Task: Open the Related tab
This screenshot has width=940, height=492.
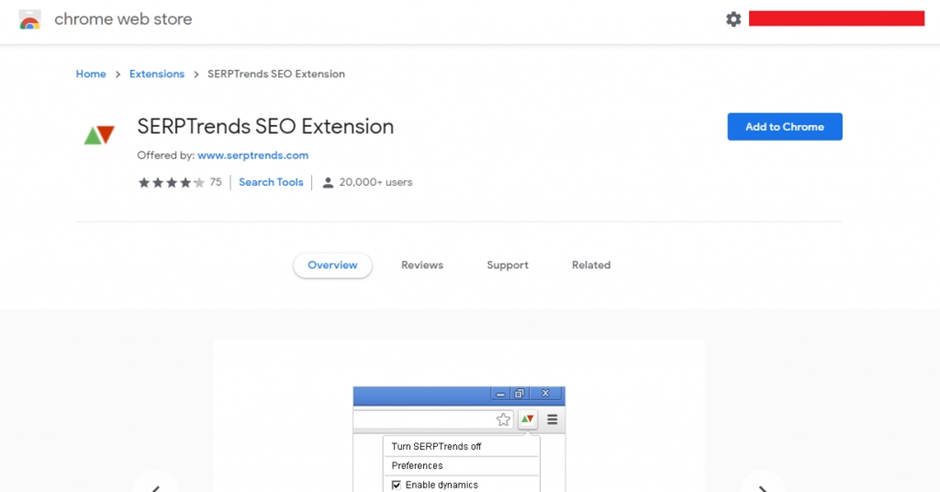Action: (x=591, y=265)
